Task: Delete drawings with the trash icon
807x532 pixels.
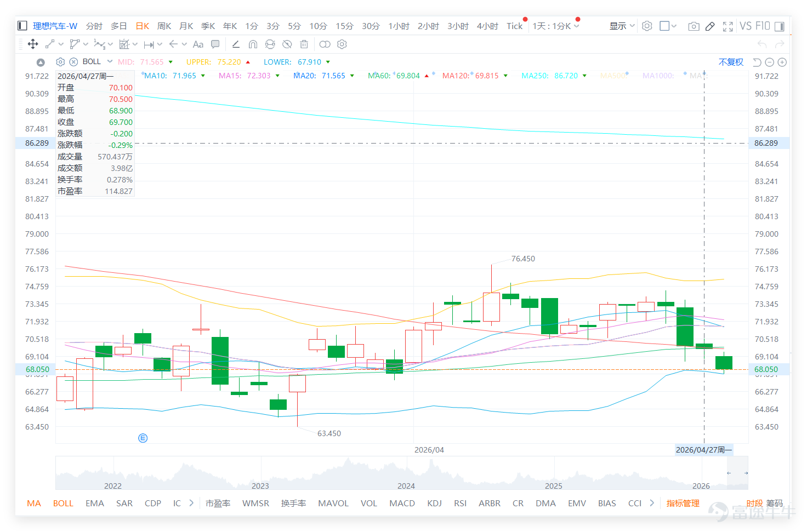Action: 304,44
